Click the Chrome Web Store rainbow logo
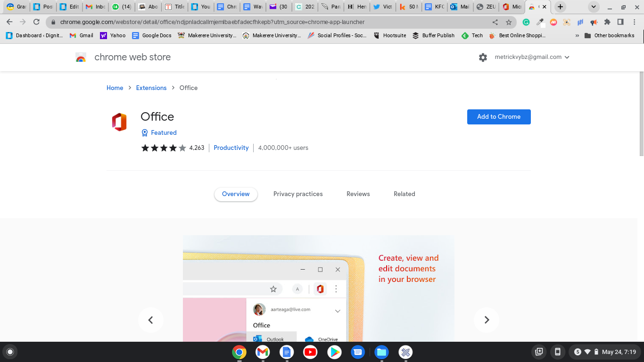Screen dimensions: 644x362 [x=81, y=58]
